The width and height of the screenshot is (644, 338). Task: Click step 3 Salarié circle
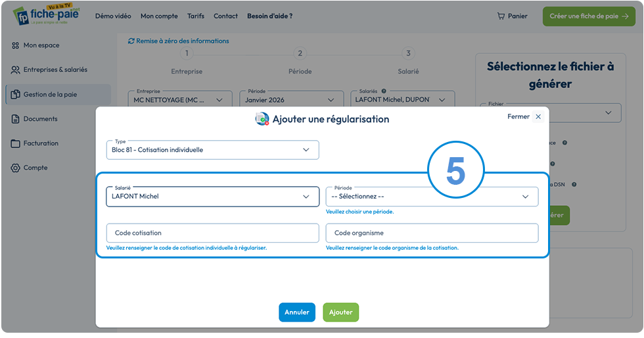(408, 53)
